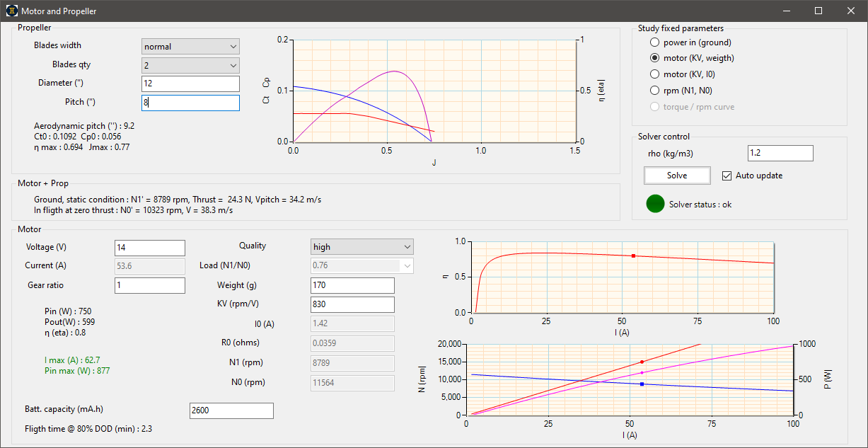Open the Load (N1/N0) dropdown
This screenshot has width=868, height=448.
point(361,266)
